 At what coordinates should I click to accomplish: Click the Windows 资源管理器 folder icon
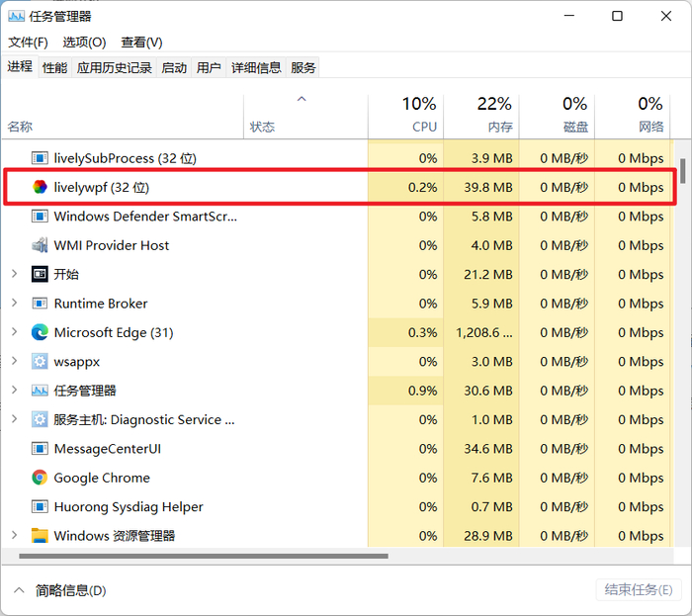pyautogui.click(x=40, y=535)
